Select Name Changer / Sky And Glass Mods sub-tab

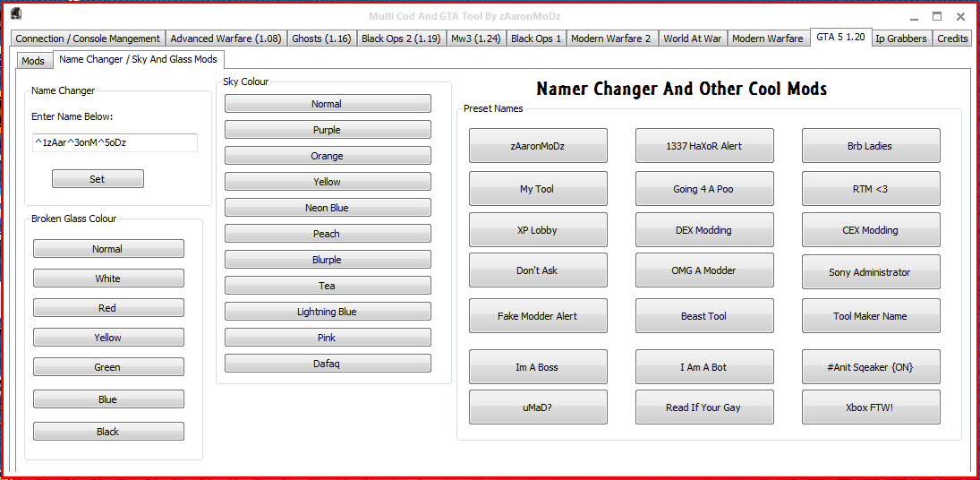click(138, 59)
